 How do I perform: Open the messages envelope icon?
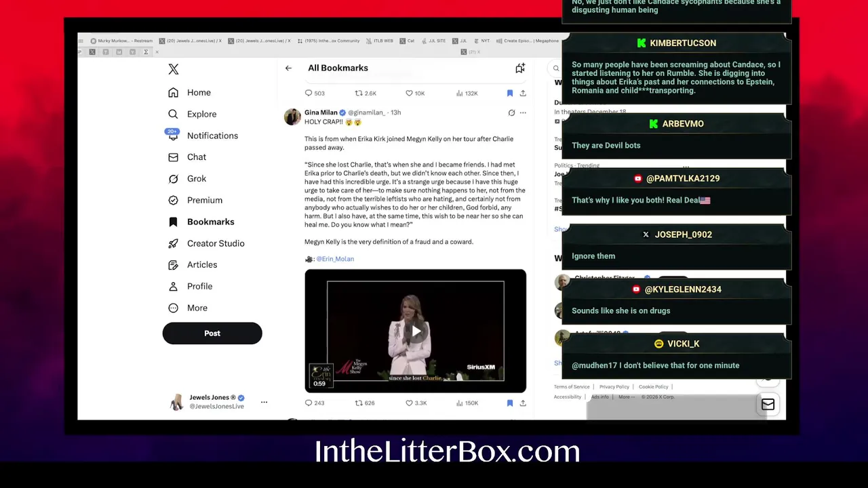(x=768, y=404)
